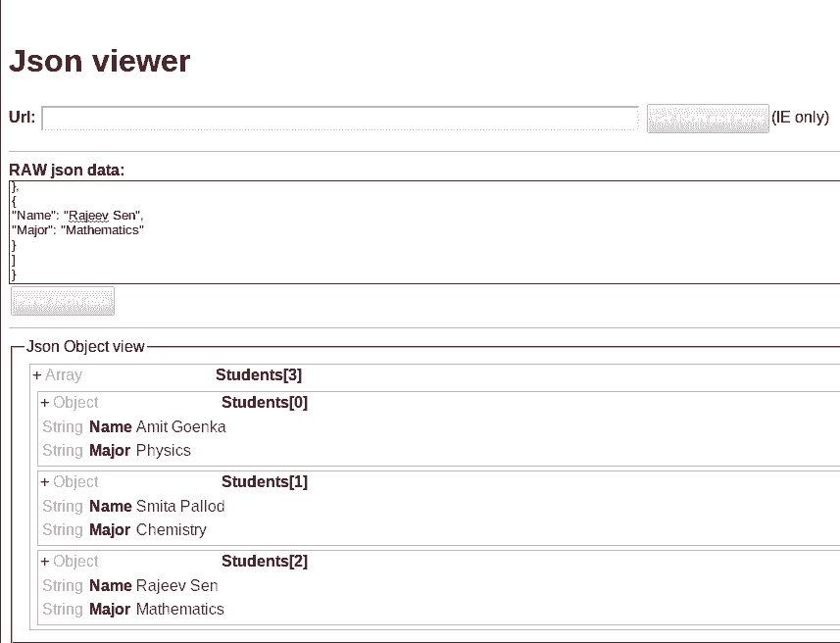This screenshot has height=643, width=840.
Task: Click inside the RAW json data textarea
Action: click(424, 232)
